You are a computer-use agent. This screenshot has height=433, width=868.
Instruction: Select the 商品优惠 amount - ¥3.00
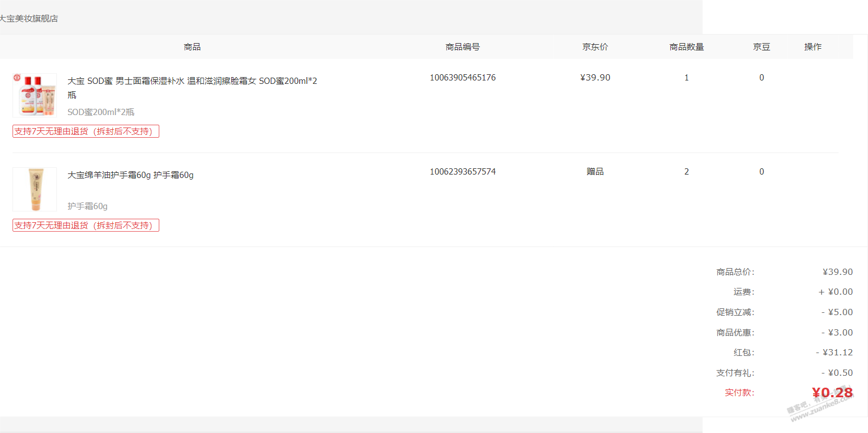(x=837, y=333)
